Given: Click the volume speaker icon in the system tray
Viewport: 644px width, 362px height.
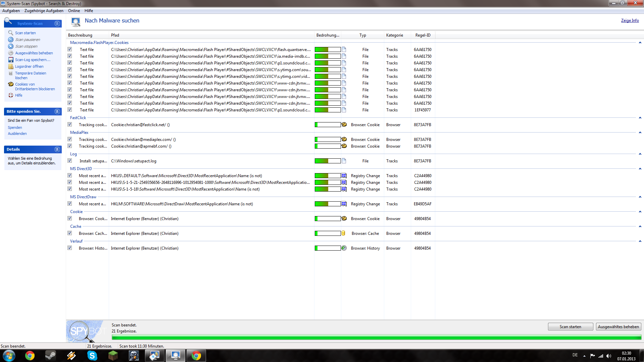Looking at the screenshot, I should point(609,356).
